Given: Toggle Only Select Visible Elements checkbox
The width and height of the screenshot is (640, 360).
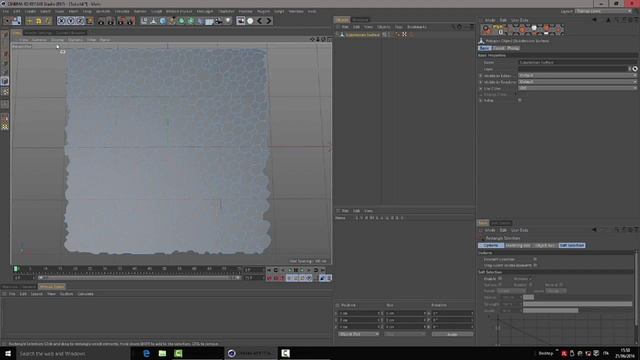Looking at the screenshot, I should (535, 265).
